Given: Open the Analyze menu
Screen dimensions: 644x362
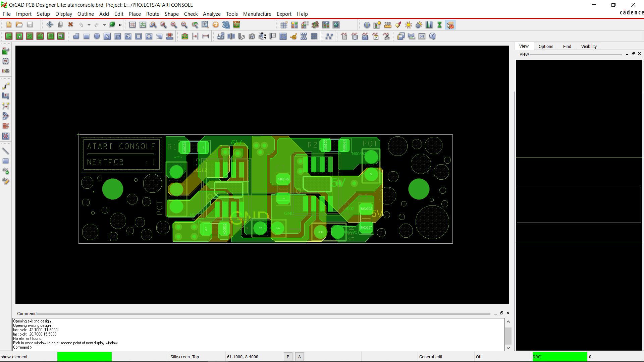Looking at the screenshot, I should (x=212, y=14).
